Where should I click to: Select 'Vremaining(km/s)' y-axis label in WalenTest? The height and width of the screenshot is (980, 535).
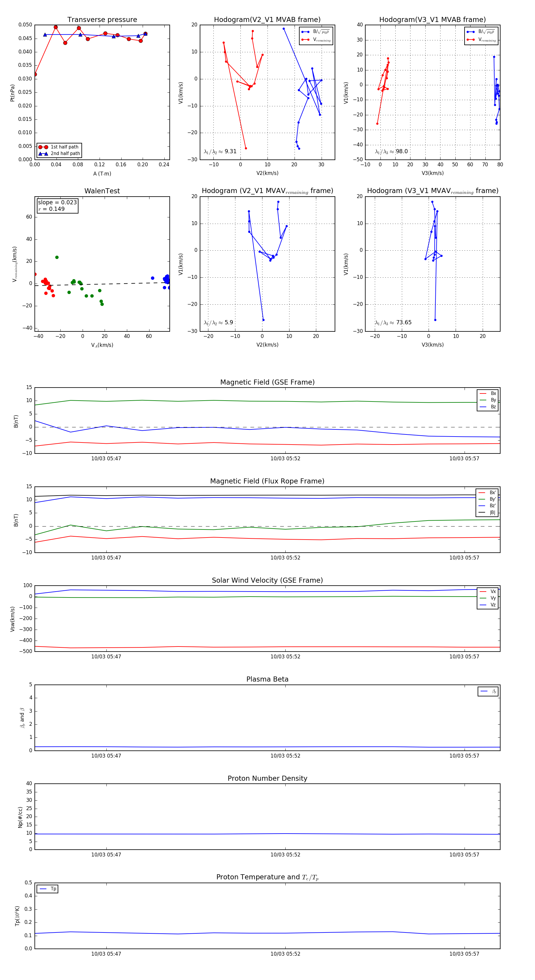pos(15,264)
